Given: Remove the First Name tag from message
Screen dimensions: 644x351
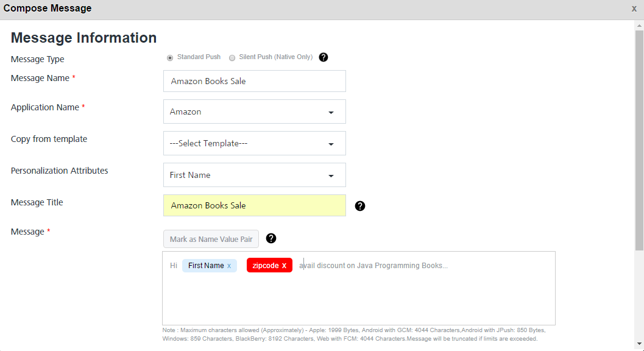Looking at the screenshot, I should 229,266.
